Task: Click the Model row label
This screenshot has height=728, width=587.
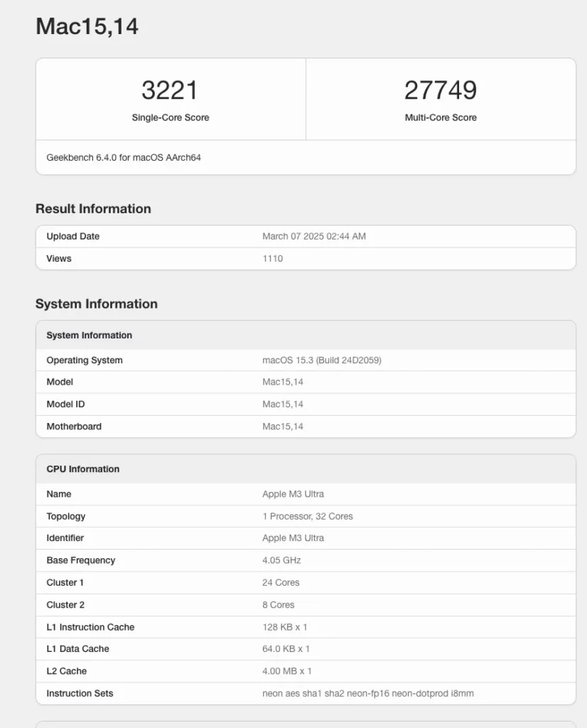Action: (60, 382)
